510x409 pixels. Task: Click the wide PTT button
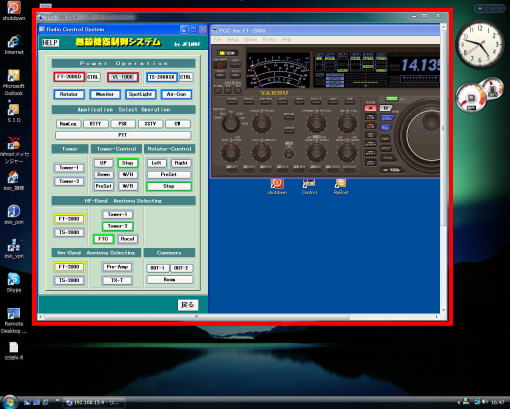[x=123, y=135]
